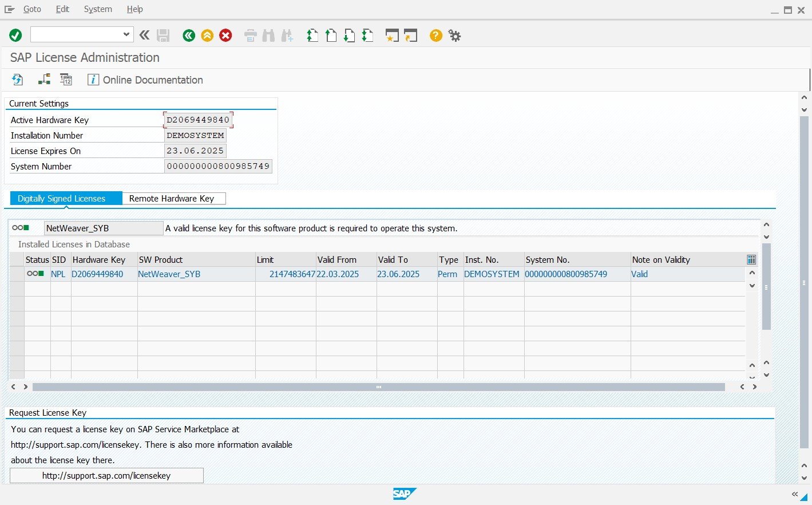812x505 pixels.
Task: Click the yellow Exit icon
Action: [x=207, y=35]
